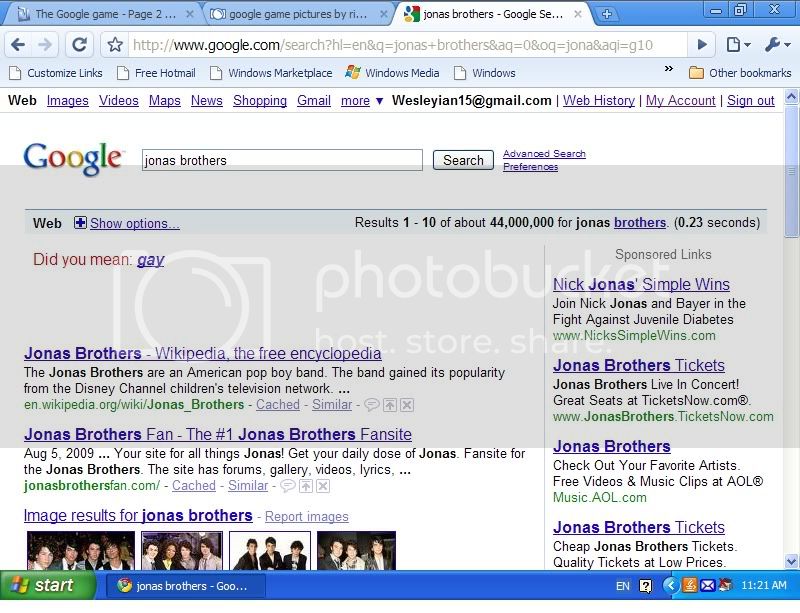This screenshot has height=613, width=800.
Task: Open a new tab with the plus button
Action: pyautogui.click(x=607, y=14)
